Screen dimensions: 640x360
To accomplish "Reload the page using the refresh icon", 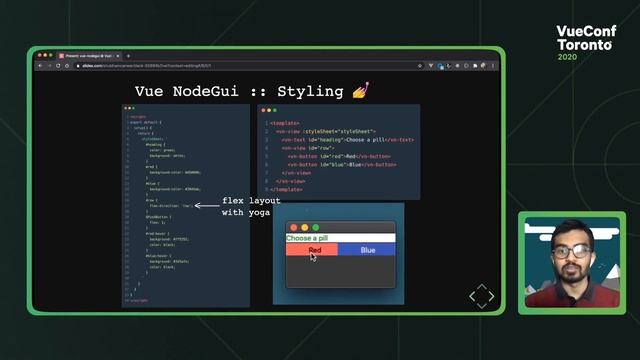I will pos(58,66).
